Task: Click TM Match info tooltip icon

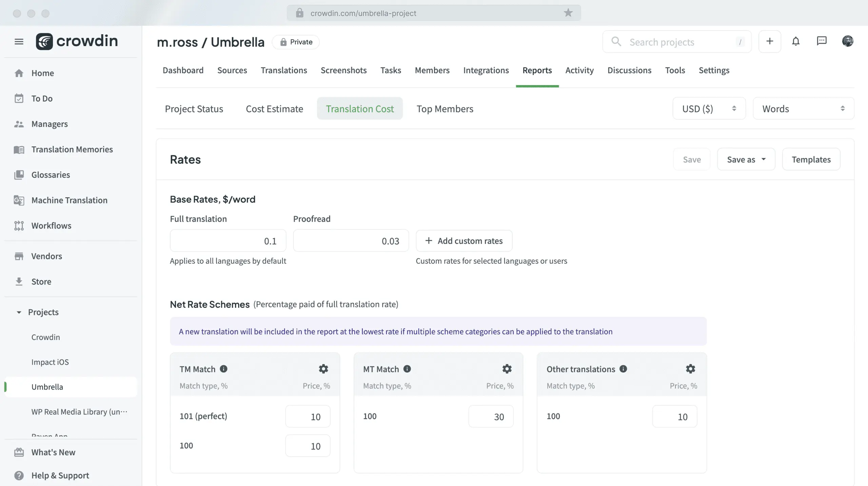Action: point(223,369)
